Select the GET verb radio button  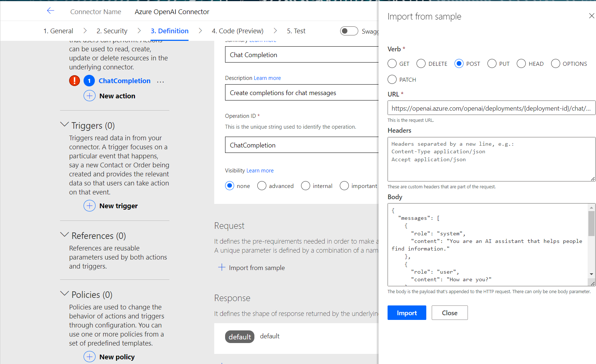(392, 64)
